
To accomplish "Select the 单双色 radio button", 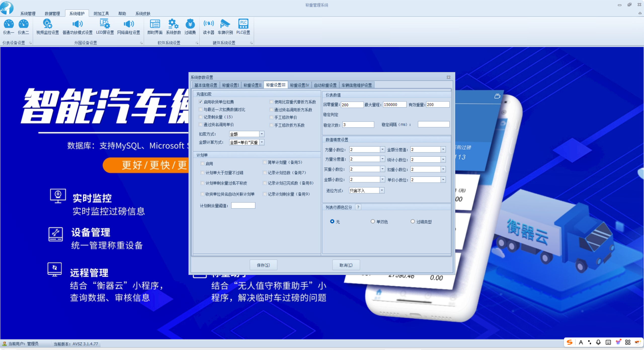I will tap(373, 222).
